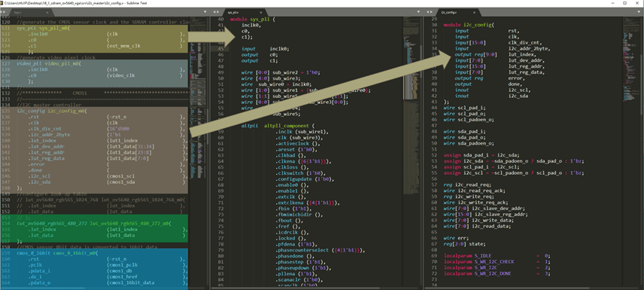Click 'inout i2c_sda' on line 42
Image resolution: width=644 pixels, height=290 pixels.
point(491,96)
